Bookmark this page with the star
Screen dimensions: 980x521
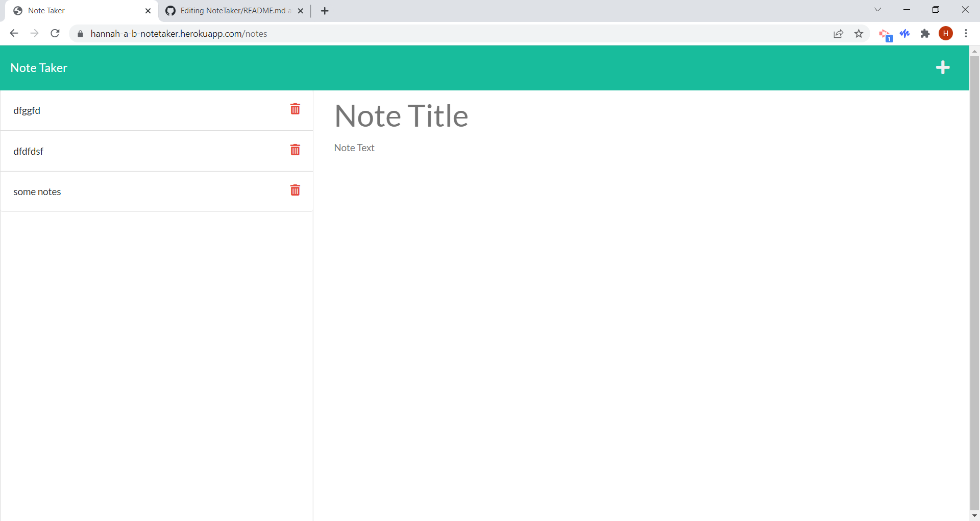click(x=859, y=33)
